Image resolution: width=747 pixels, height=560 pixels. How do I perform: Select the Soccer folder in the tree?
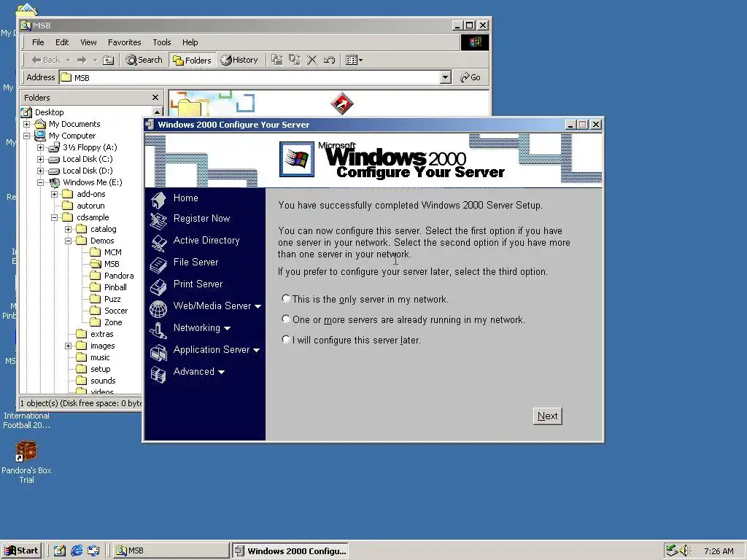tap(116, 311)
